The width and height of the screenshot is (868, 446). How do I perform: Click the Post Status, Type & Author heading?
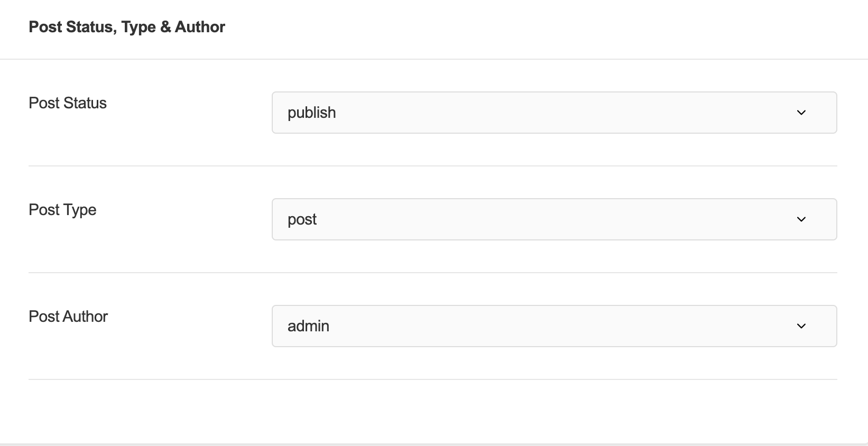click(127, 27)
